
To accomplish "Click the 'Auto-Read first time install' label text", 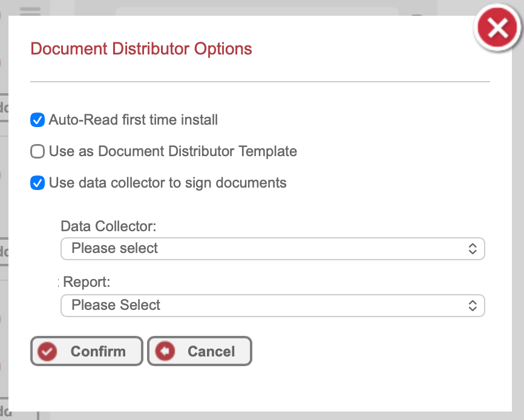I will 133,120.
